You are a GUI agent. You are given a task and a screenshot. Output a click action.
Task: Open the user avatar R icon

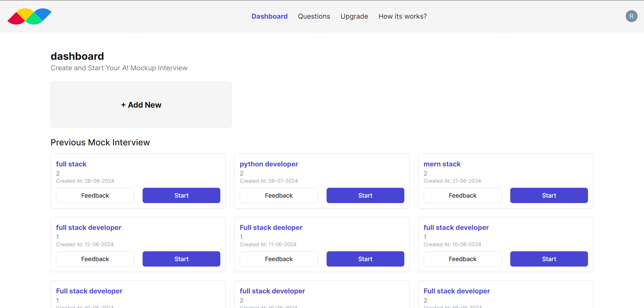631,16
